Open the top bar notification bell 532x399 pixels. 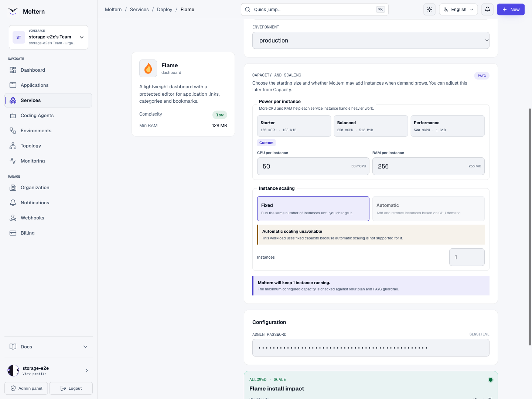point(488,10)
